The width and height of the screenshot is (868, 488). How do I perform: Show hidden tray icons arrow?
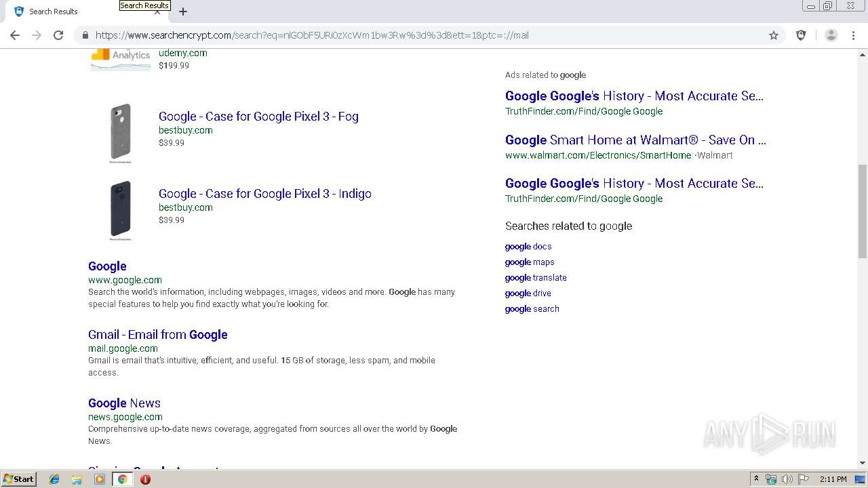coord(756,479)
